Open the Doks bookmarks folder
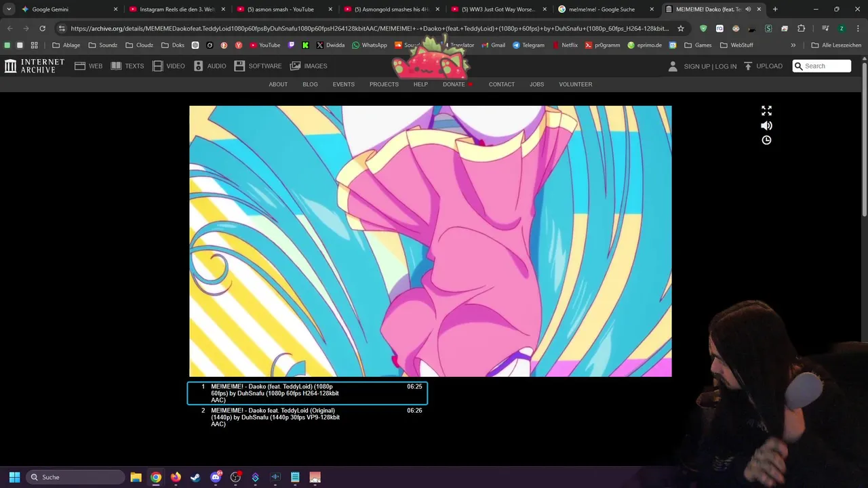Viewport: 868px width, 488px height. pos(173,45)
